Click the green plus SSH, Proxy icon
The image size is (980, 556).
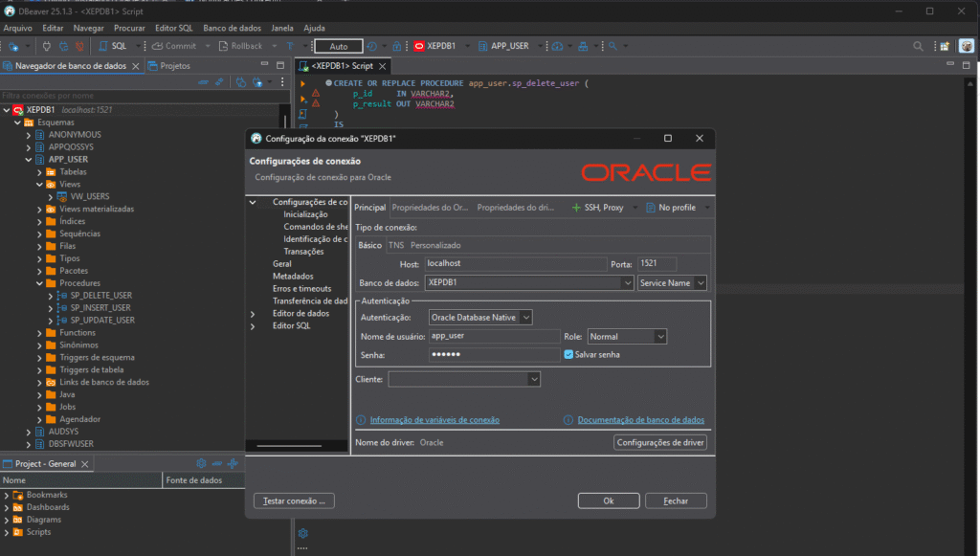click(576, 208)
